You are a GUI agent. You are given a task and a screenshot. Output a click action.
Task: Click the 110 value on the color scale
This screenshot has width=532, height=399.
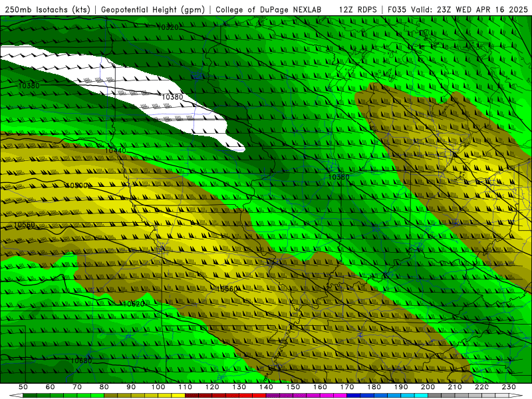185,387
